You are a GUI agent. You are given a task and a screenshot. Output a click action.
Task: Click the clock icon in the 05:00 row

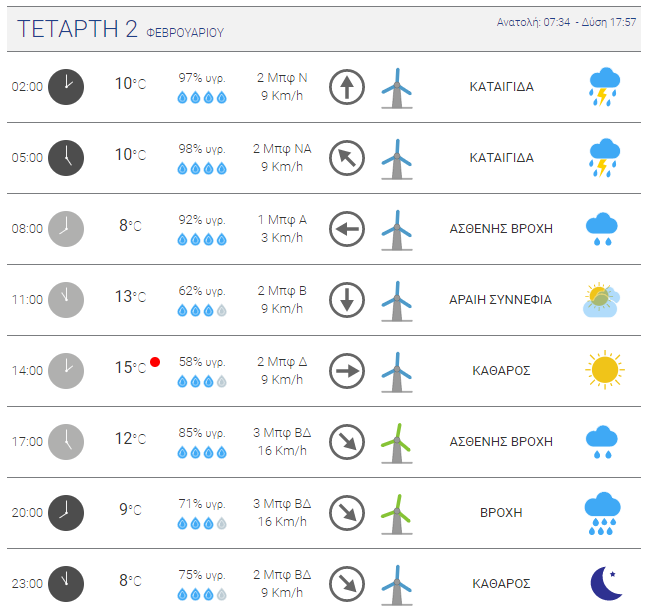pos(66,158)
